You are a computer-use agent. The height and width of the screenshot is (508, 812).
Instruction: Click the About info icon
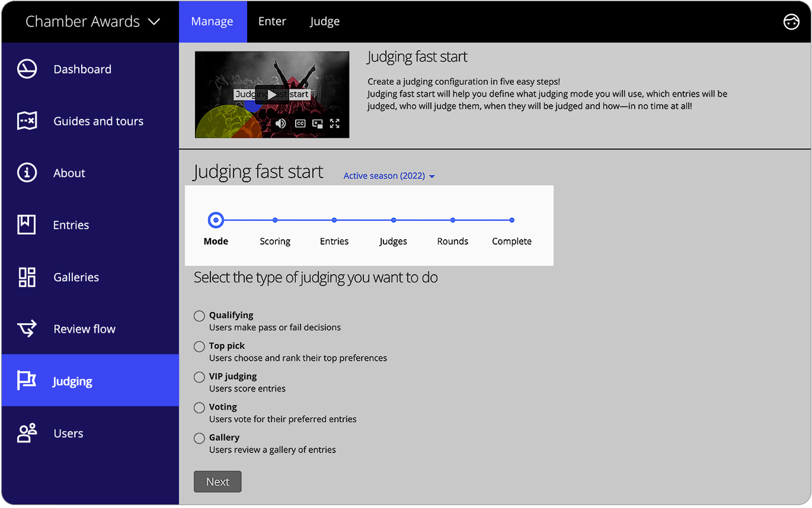(x=26, y=173)
